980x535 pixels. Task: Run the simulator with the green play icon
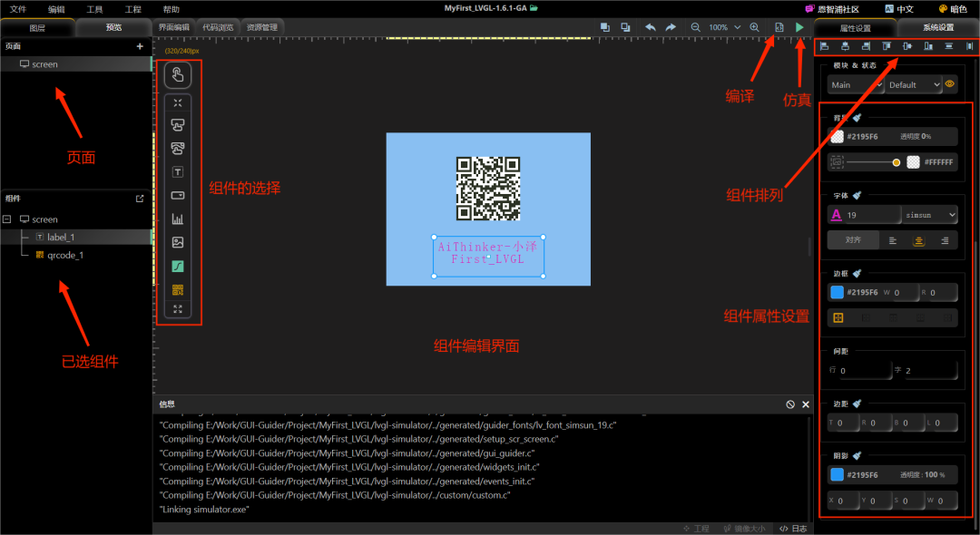coord(799,27)
